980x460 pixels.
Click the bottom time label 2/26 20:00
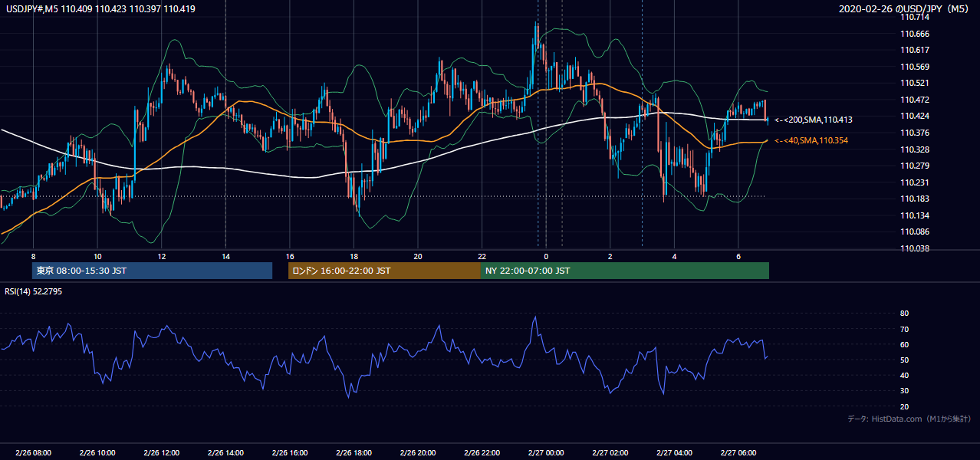coord(418,452)
